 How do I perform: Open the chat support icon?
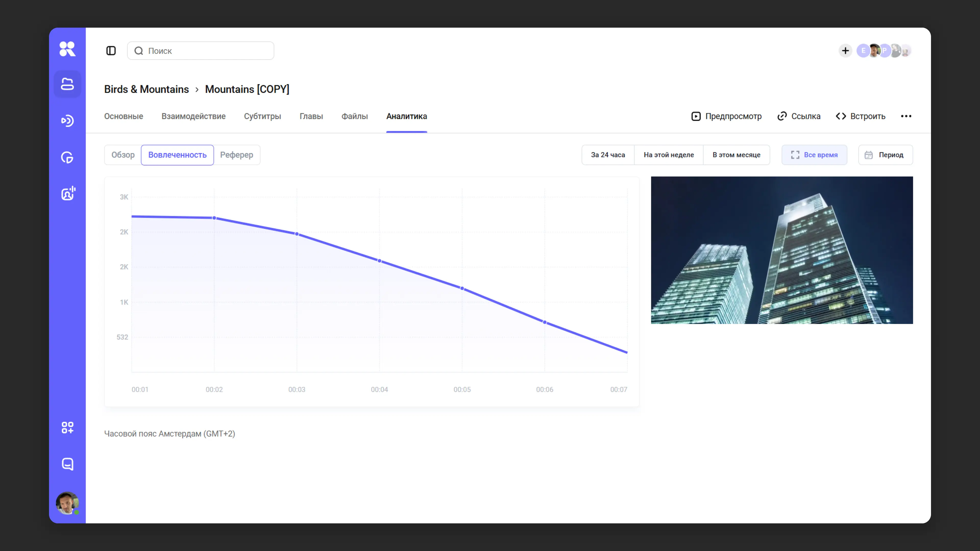[x=67, y=464]
